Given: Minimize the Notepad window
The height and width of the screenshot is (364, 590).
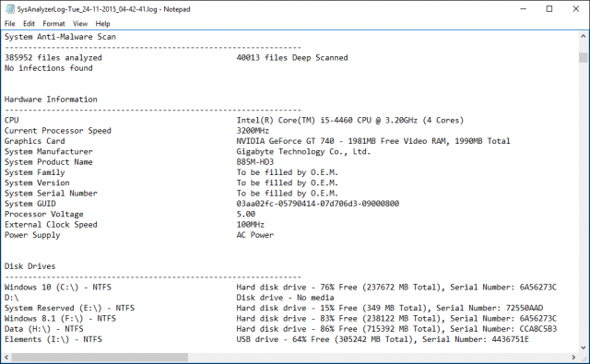Looking at the screenshot, I should 524,9.
